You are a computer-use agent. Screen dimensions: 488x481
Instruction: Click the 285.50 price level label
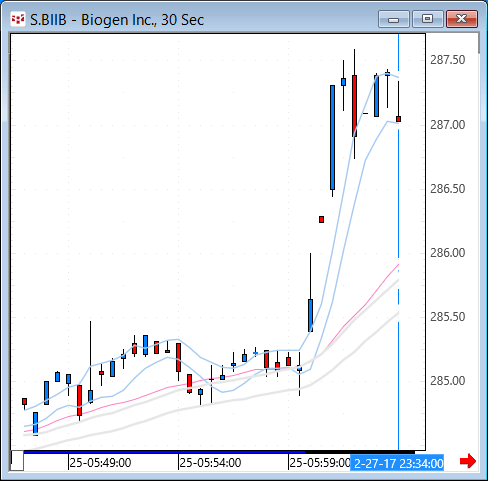click(x=447, y=317)
